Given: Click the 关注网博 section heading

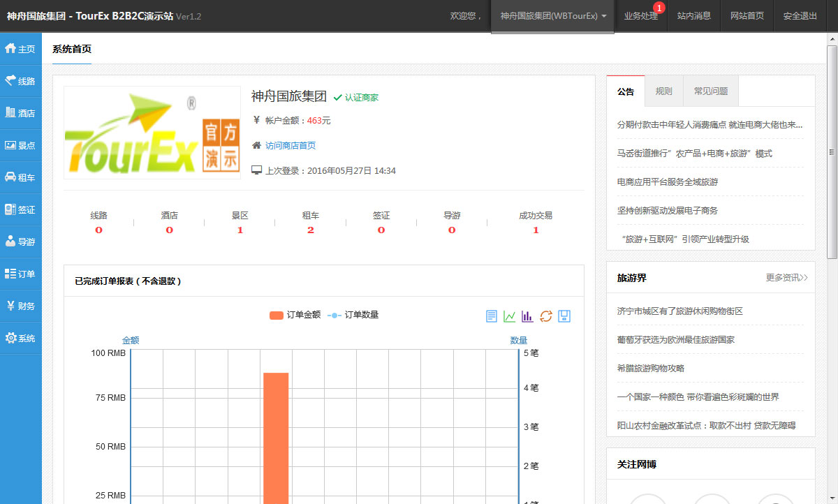Looking at the screenshot, I should click(637, 464).
